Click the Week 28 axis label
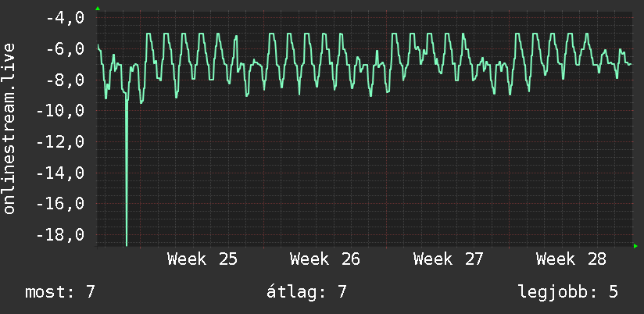644x314 pixels. (x=571, y=259)
